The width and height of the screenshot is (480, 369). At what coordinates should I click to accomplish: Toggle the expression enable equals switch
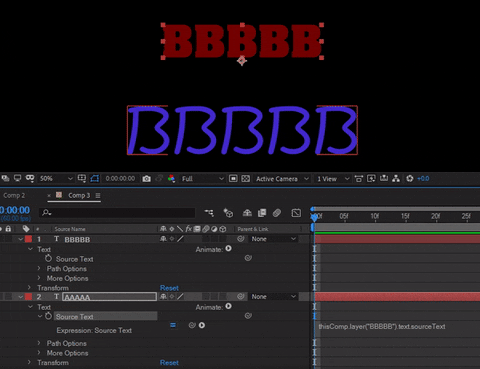(x=173, y=325)
